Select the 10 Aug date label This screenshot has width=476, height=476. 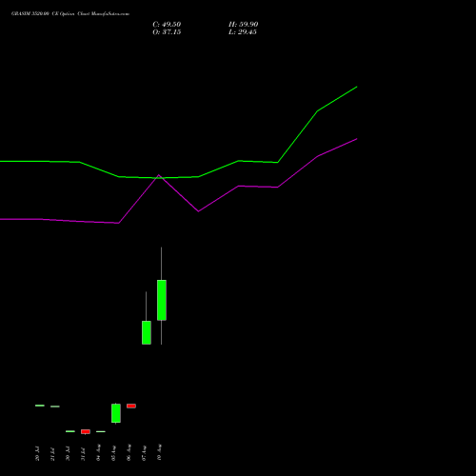159,452
